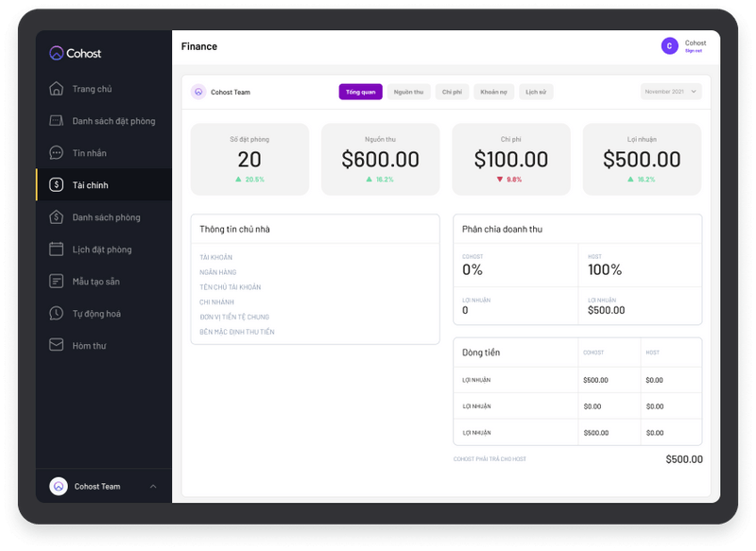Viewport: 756px width, 551px height.
Task: Click Cohost Team avatar in the finance header
Action: coord(198,92)
